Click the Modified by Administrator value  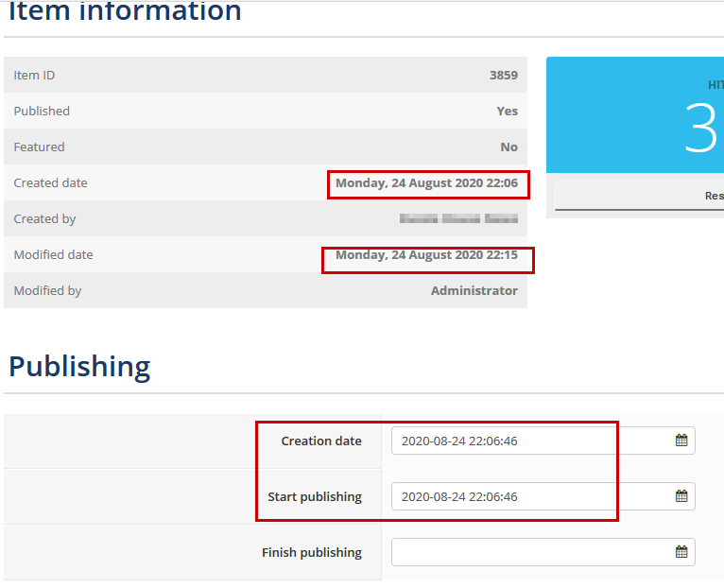(x=474, y=290)
